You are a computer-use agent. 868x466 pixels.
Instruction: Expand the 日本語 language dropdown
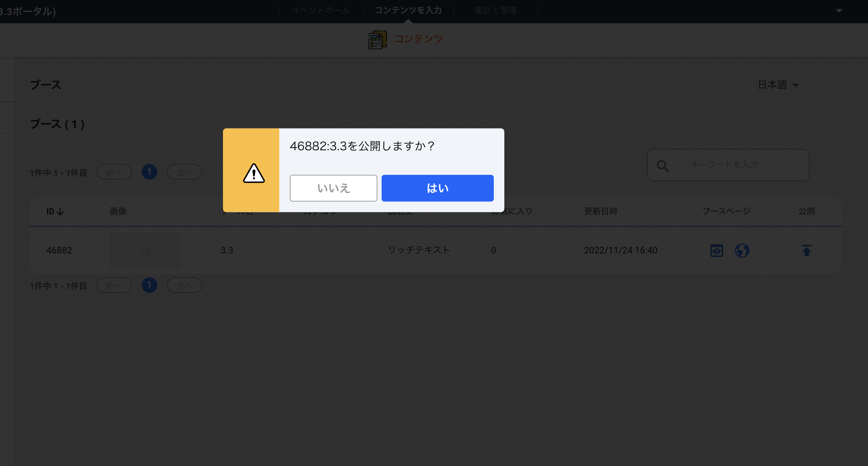click(778, 85)
